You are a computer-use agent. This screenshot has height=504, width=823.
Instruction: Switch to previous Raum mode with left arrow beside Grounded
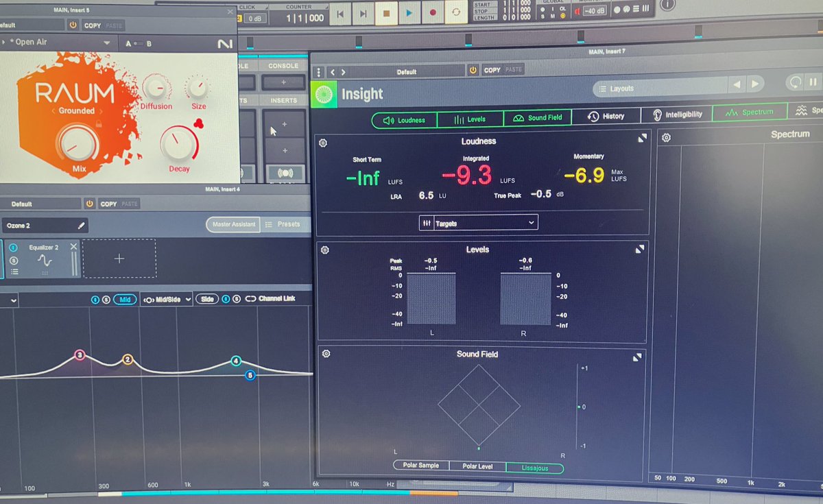[x=54, y=111]
